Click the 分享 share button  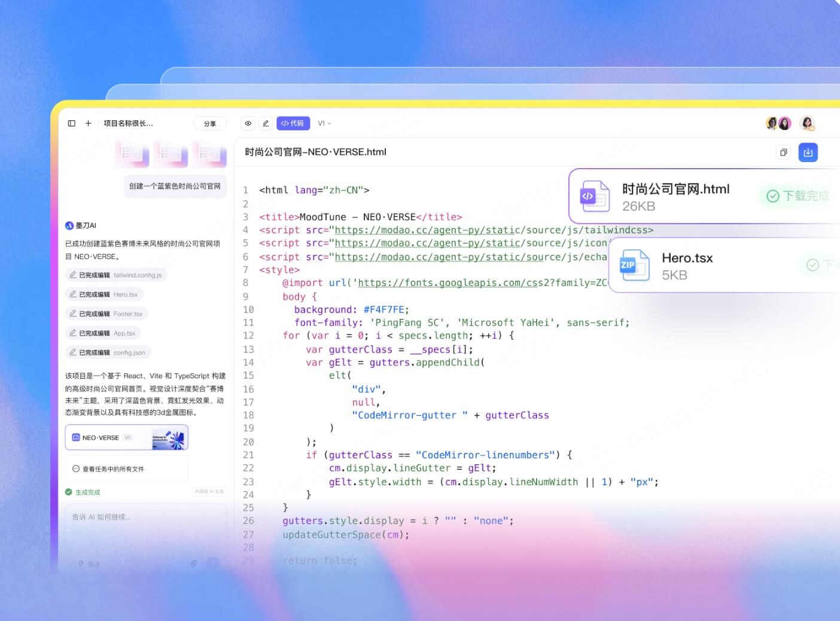210,124
